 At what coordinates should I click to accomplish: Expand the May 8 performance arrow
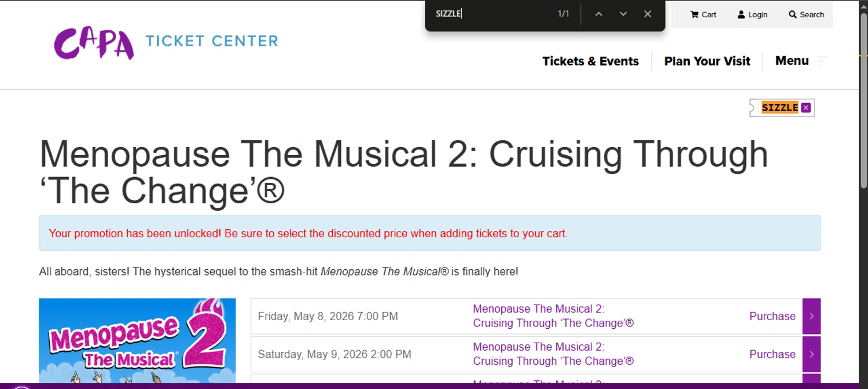(x=811, y=316)
